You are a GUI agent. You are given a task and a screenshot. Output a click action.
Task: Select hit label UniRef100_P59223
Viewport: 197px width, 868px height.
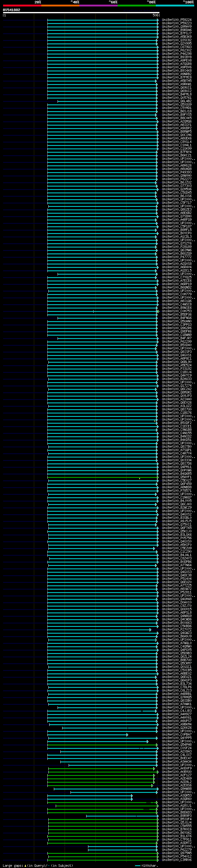[x=177, y=23]
